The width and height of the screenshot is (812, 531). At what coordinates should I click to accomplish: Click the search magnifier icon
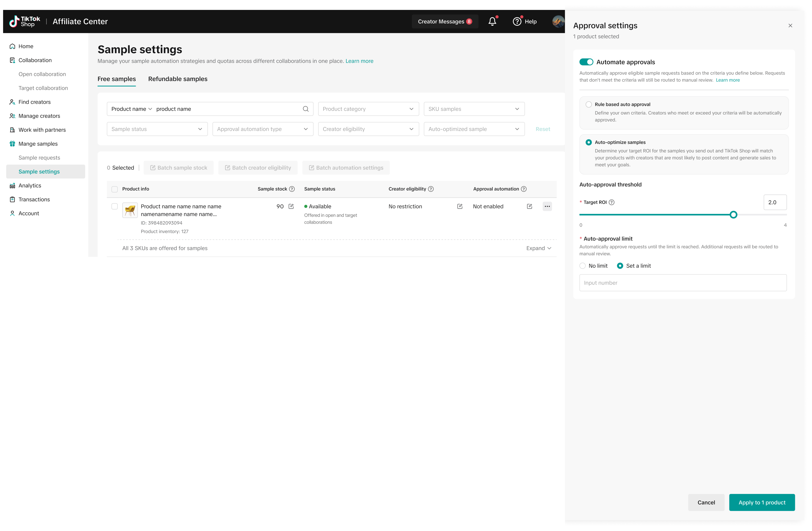[306, 109]
